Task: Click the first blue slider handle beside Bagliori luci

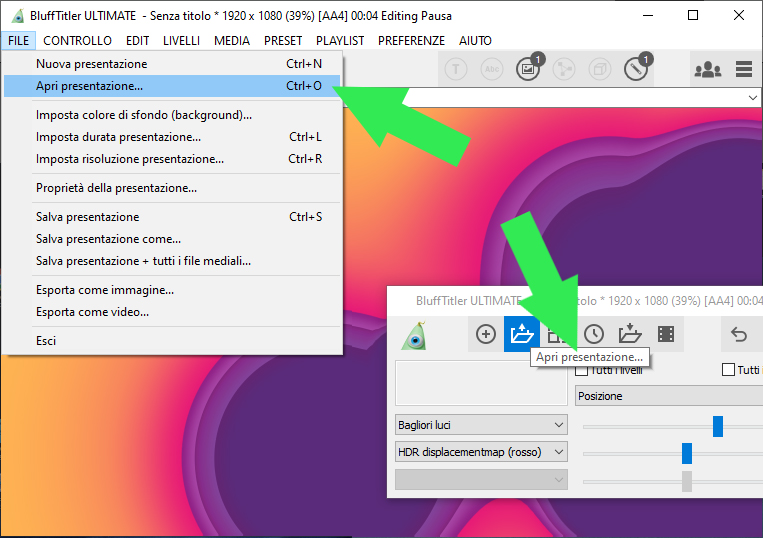Action: pos(717,426)
